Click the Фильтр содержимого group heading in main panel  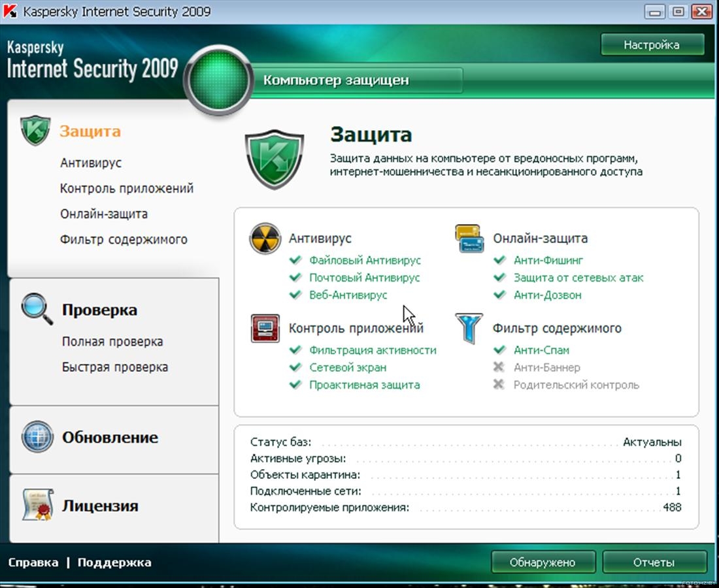[x=557, y=328]
